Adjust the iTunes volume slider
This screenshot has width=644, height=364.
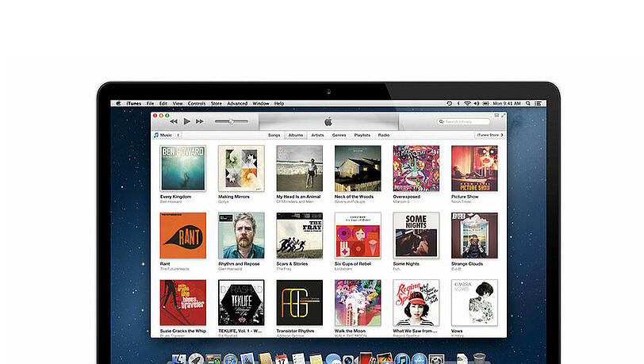tap(232, 121)
